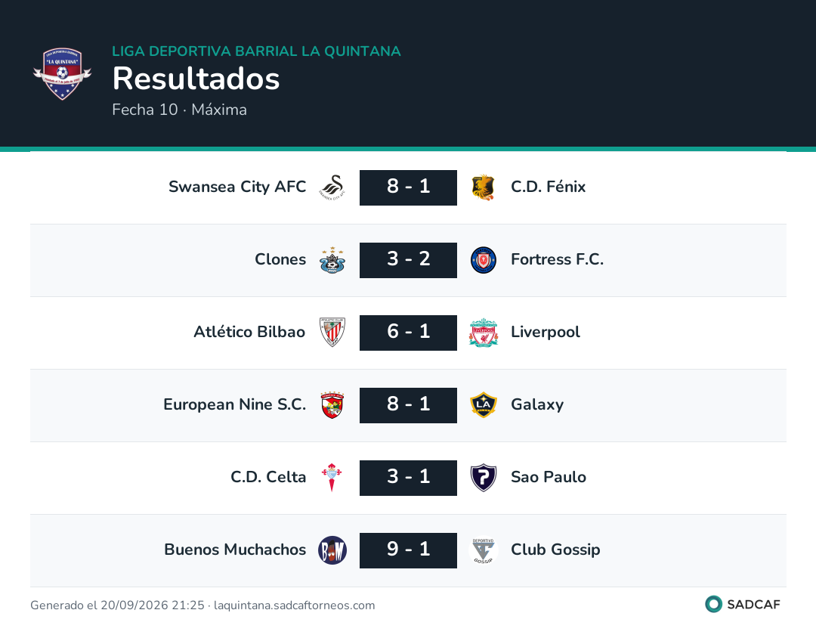Select the Galaxy LA shield logo
The width and height of the screenshot is (816, 644).
[483, 405]
